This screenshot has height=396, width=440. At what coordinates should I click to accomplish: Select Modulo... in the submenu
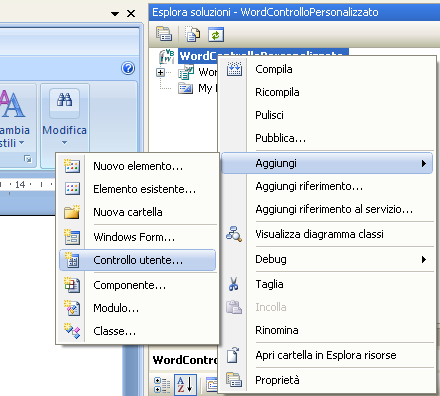(116, 308)
